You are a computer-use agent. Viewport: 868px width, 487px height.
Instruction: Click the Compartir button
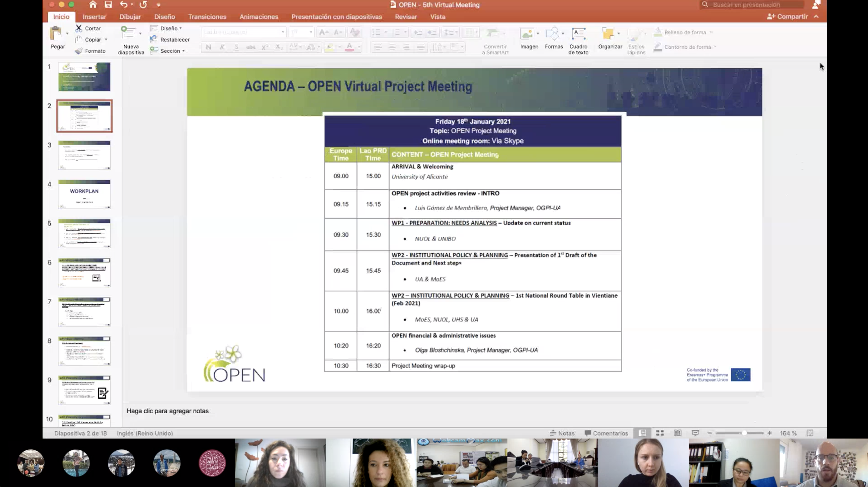tap(788, 17)
